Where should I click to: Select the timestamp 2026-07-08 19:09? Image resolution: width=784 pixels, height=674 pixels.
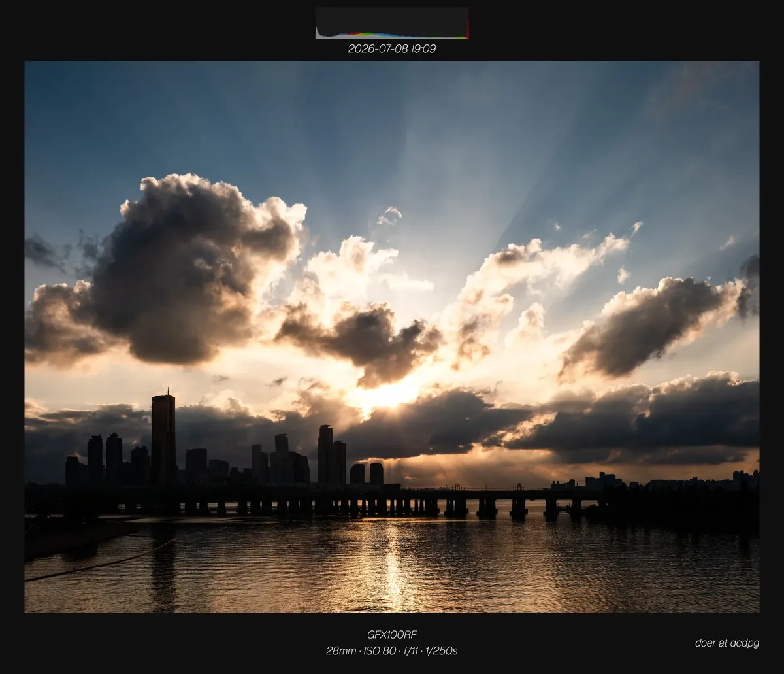(392, 48)
